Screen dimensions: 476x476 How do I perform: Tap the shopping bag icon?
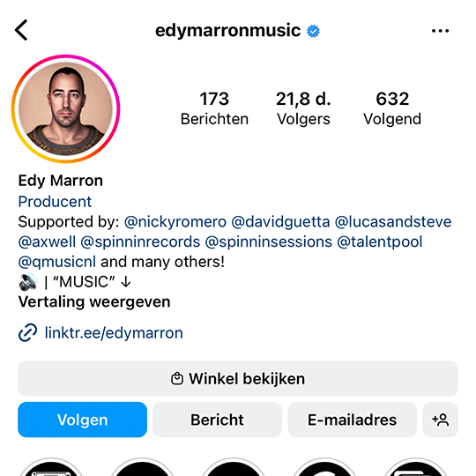[x=177, y=378]
